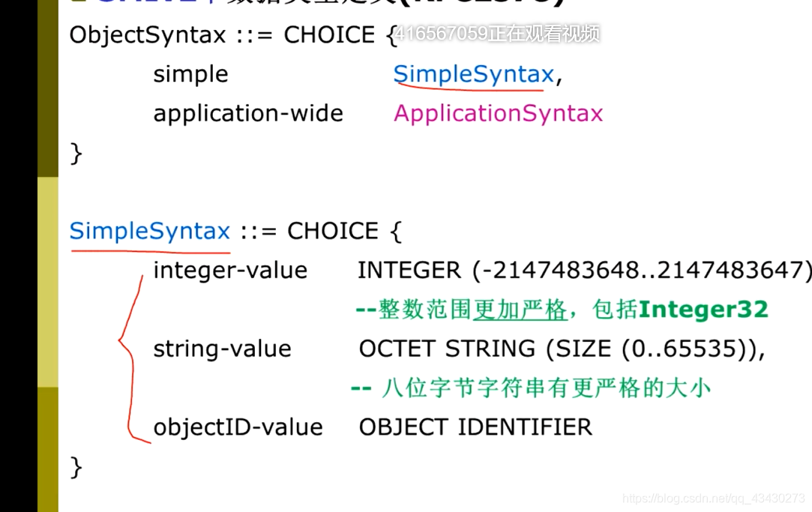Viewport: 812px width, 512px height.
Task: Click the word 'simple' field name
Action: coord(190,74)
